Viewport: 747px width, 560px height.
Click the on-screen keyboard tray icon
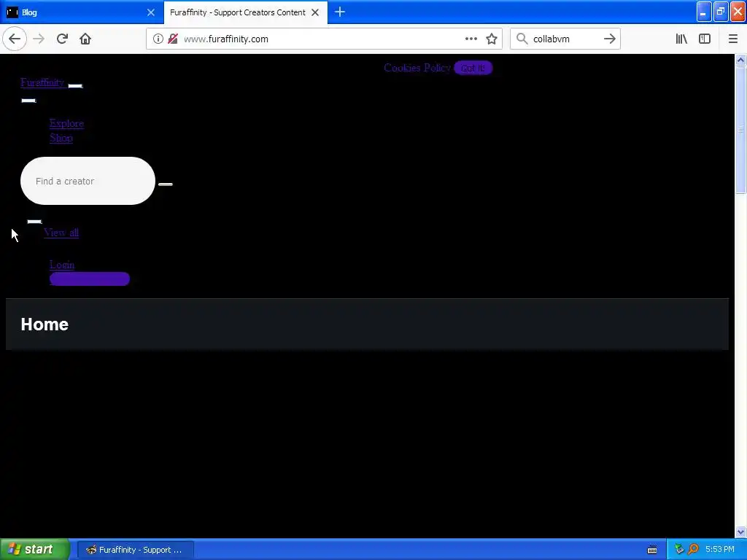click(x=652, y=550)
